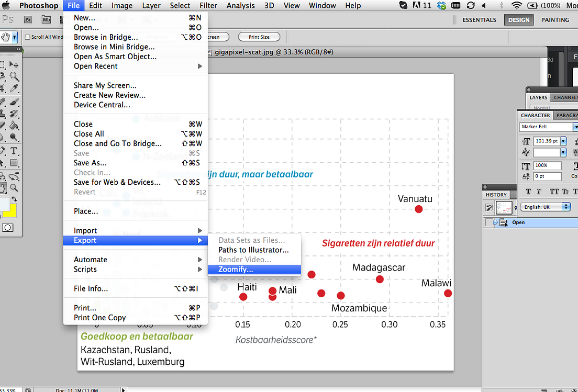Screen dimensions: 578x392
Task: Click the DESIGN workspace button
Action: [x=519, y=20]
